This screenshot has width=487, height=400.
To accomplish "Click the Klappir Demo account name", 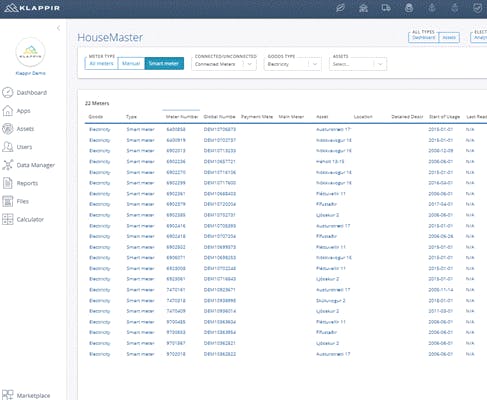I will tap(30, 73).
